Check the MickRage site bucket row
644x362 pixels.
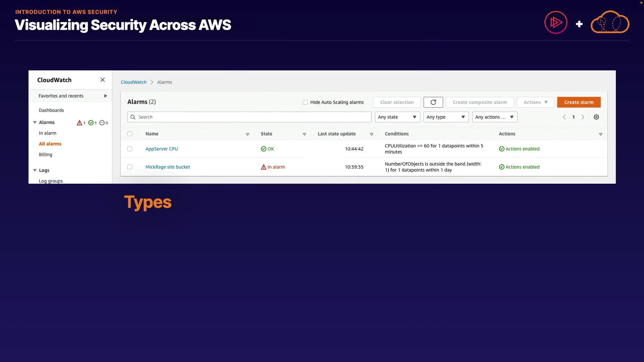(130, 167)
